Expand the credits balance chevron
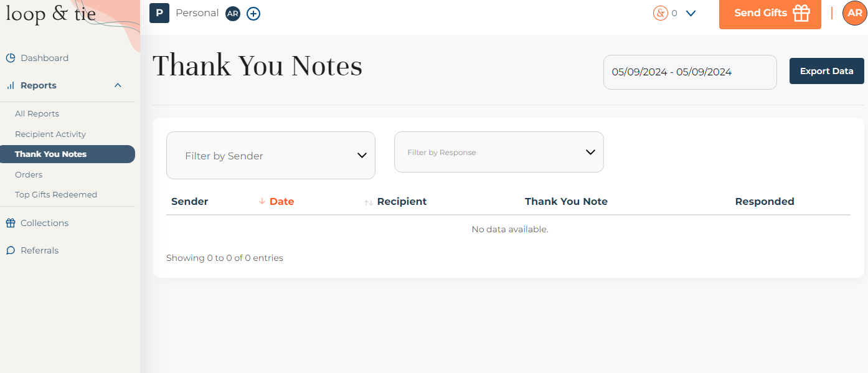The width and height of the screenshot is (868, 373). [x=691, y=13]
